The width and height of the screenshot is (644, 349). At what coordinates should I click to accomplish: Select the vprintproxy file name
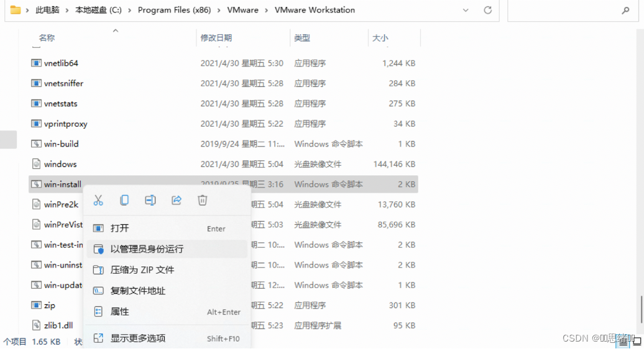65,124
